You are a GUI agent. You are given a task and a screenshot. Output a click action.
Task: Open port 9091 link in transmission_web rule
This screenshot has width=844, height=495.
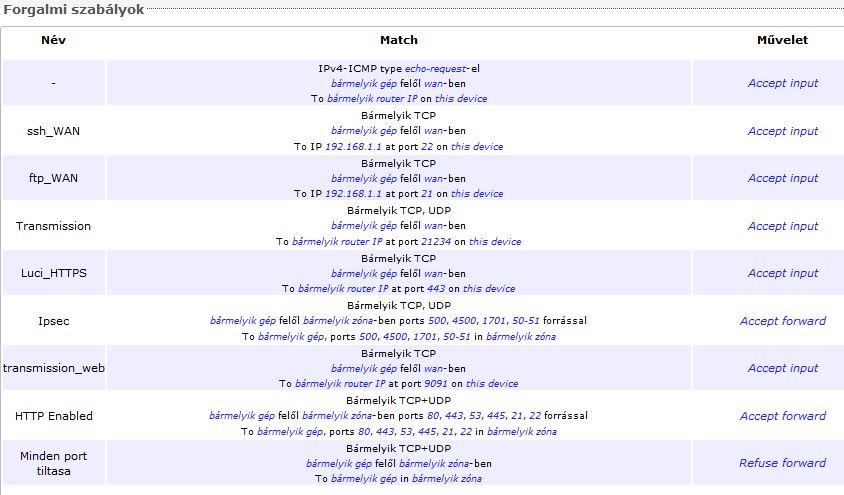pyautogui.click(x=436, y=384)
